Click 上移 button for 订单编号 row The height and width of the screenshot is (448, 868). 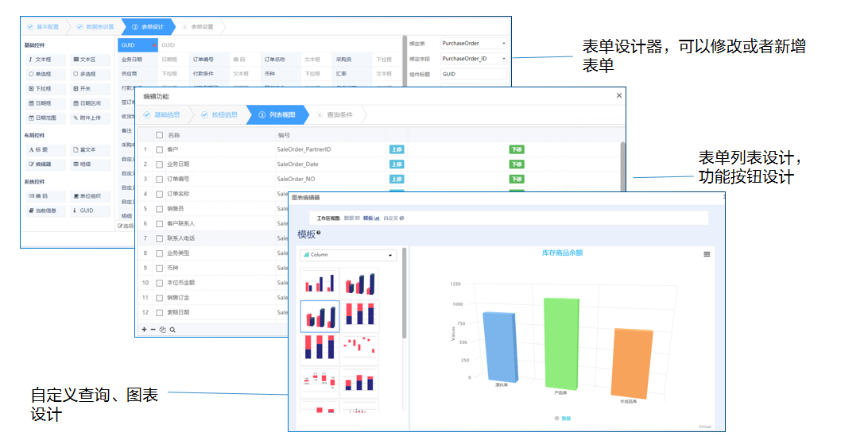click(x=397, y=180)
